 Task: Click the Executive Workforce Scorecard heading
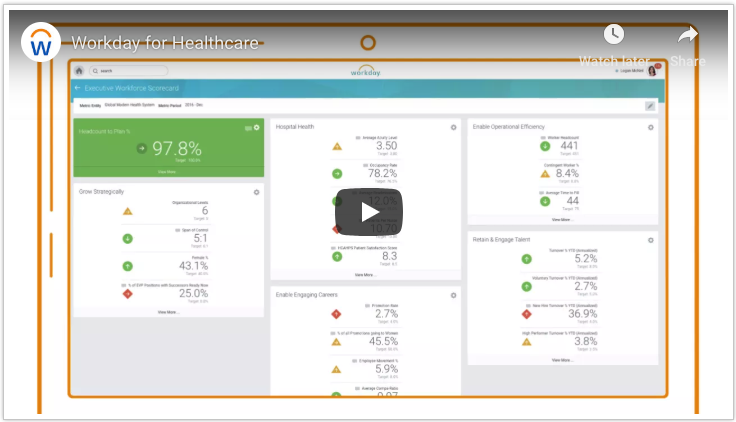131,88
